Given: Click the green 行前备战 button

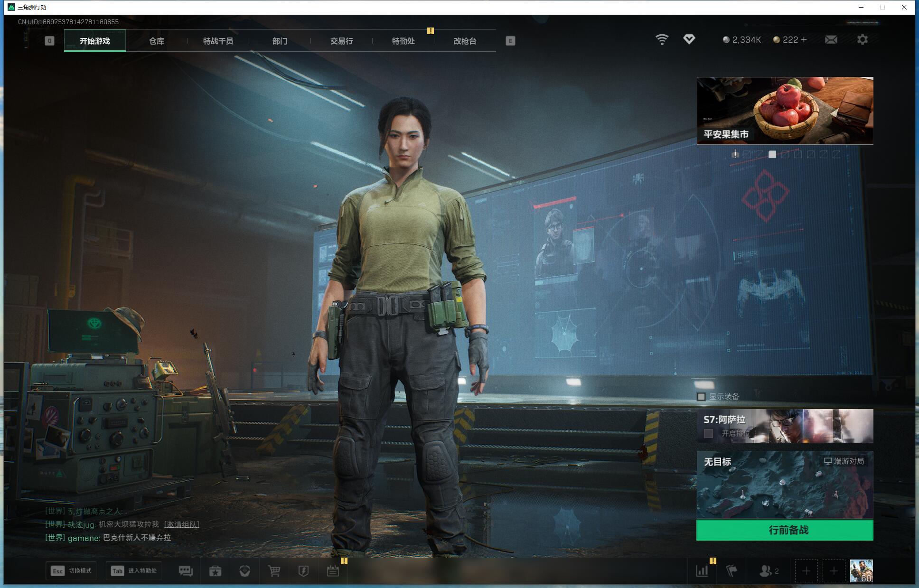Looking at the screenshot, I should point(784,530).
